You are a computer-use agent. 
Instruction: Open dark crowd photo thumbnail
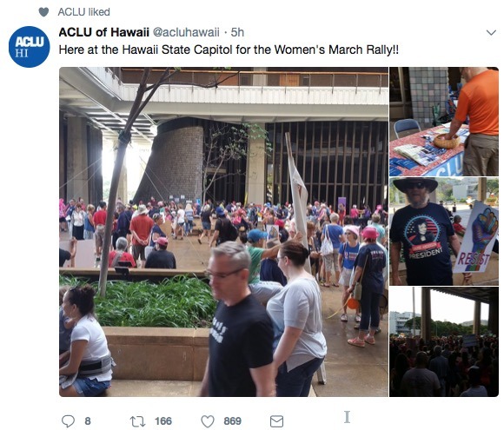point(444,342)
